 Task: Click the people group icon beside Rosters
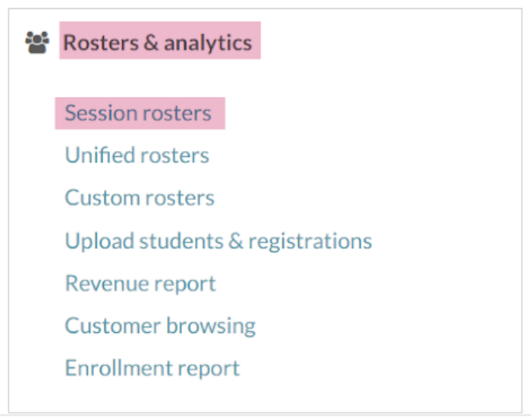pyautogui.click(x=36, y=41)
